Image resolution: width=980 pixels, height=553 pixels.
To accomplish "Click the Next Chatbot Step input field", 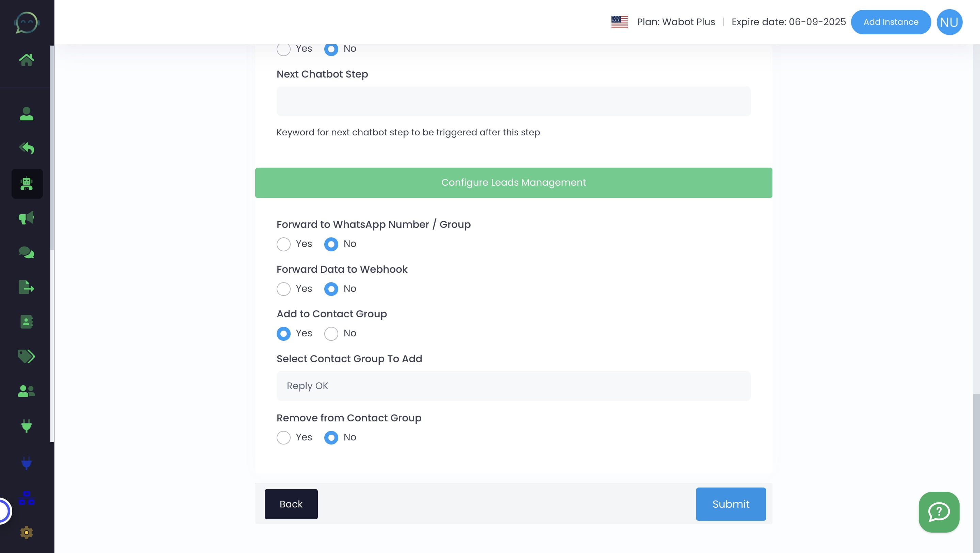I will [x=513, y=101].
